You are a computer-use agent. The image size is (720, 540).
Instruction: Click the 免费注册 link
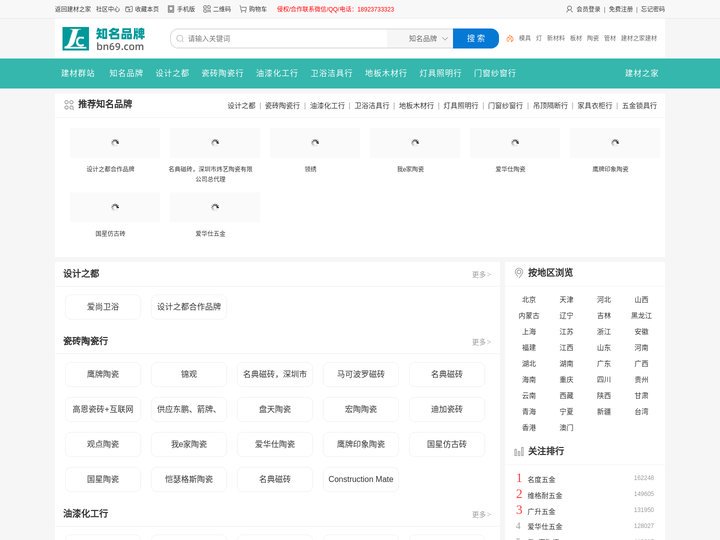[620, 9]
